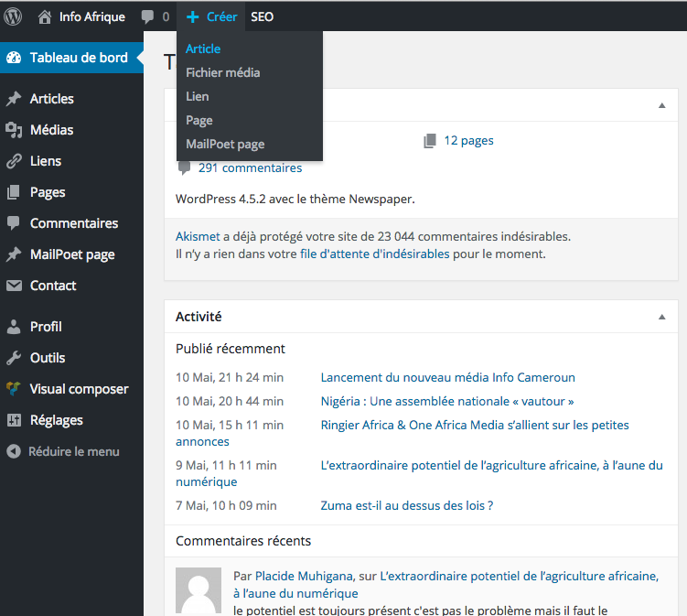
Task: Select Fichier média from the Créer menu
Action: coord(222,72)
